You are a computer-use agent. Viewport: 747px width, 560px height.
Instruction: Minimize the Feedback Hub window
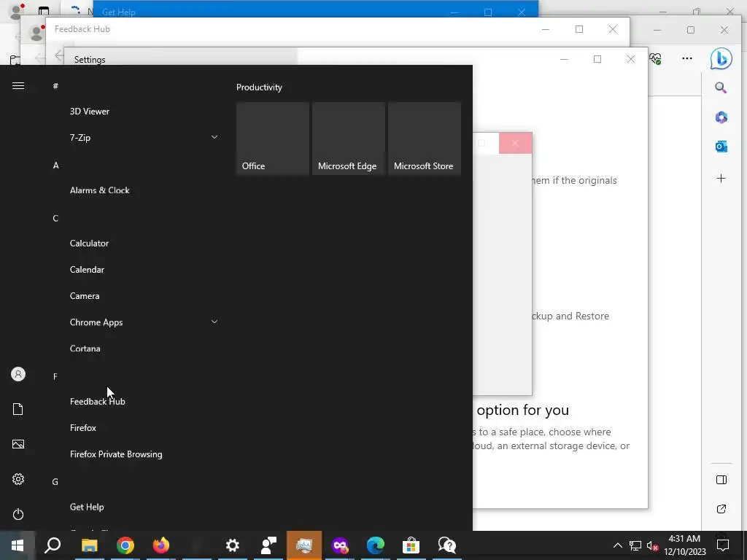point(546,29)
